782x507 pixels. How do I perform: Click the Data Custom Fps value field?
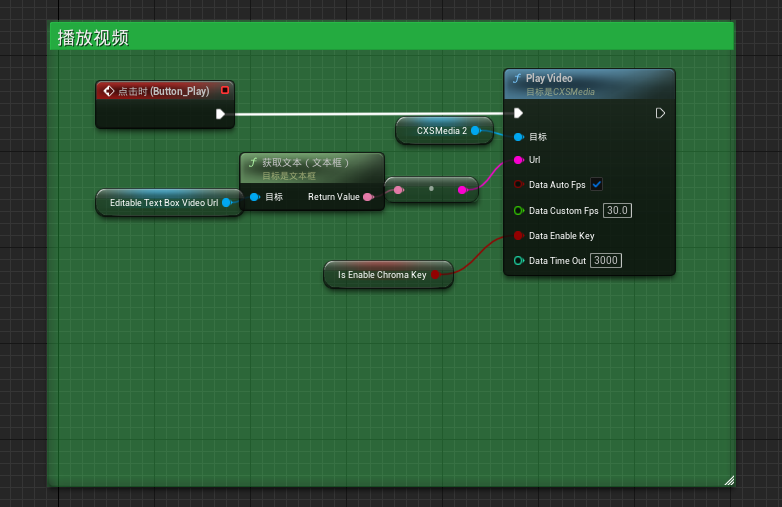coord(617,211)
